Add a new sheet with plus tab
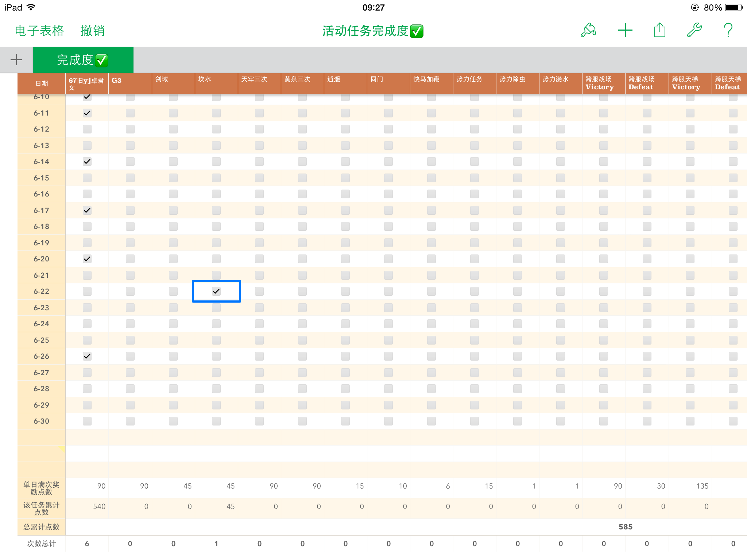Image resolution: width=747 pixels, height=560 pixels. (16, 60)
